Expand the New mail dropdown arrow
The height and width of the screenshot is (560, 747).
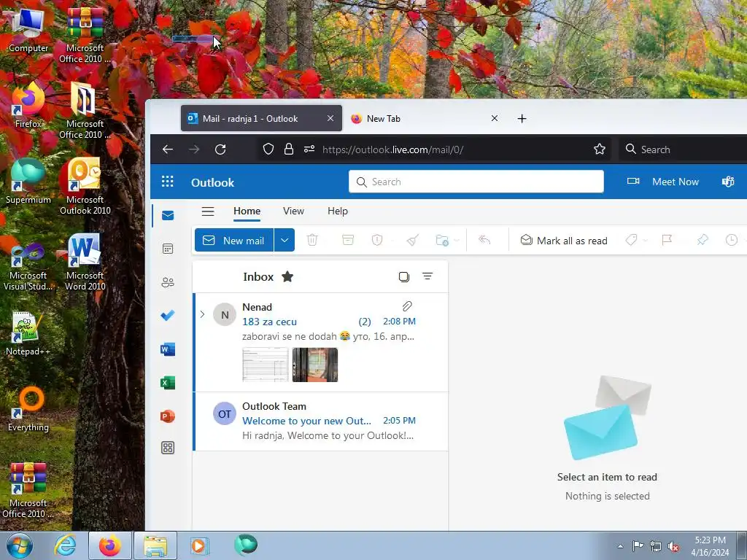point(285,241)
